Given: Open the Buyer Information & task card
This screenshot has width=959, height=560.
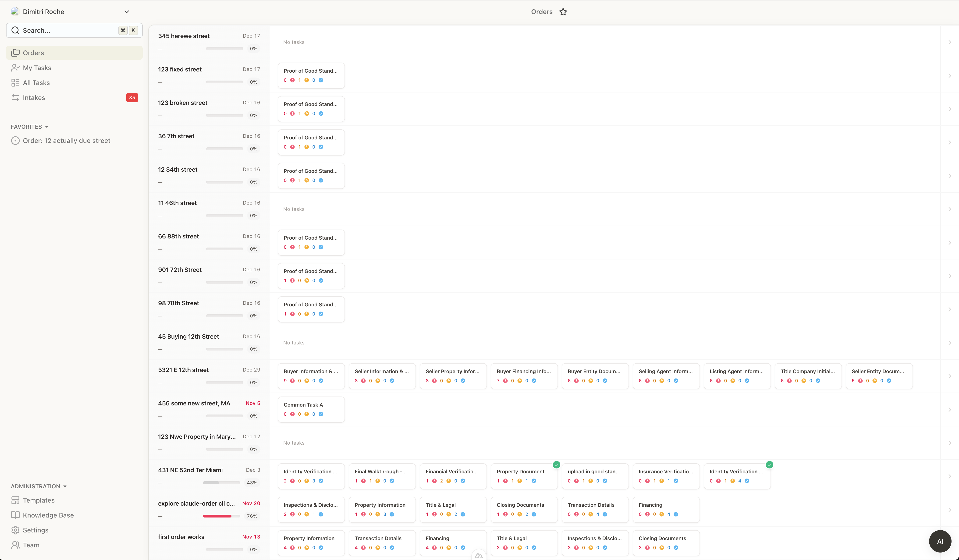Looking at the screenshot, I should [311, 376].
